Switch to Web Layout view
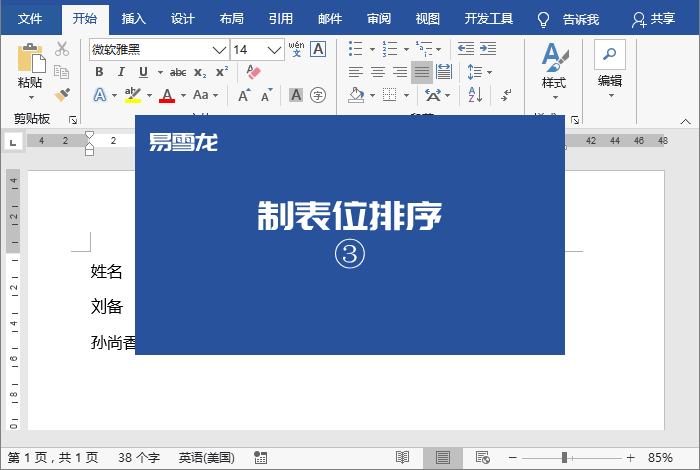Image resolution: width=700 pixels, height=470 pixels. 483,458
